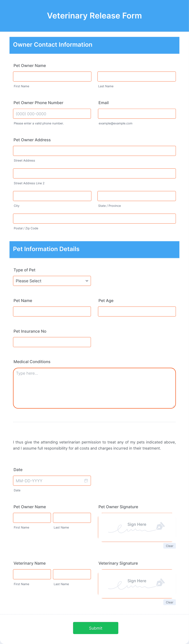Click pen icon in Pet Owner Signature
This screenshot has width=189, height=644.
(160, 526)
